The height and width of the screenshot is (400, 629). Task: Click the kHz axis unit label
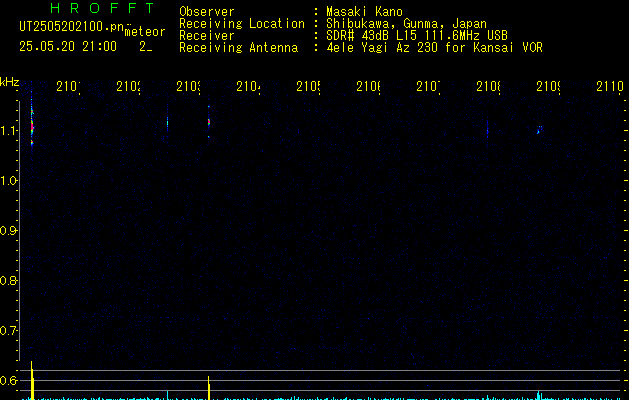10,82
